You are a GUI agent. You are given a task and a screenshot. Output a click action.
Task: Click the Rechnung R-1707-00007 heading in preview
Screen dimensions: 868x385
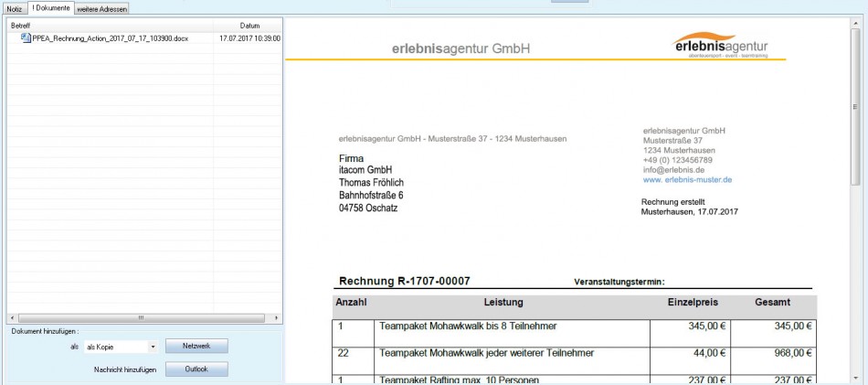(405, 282)
